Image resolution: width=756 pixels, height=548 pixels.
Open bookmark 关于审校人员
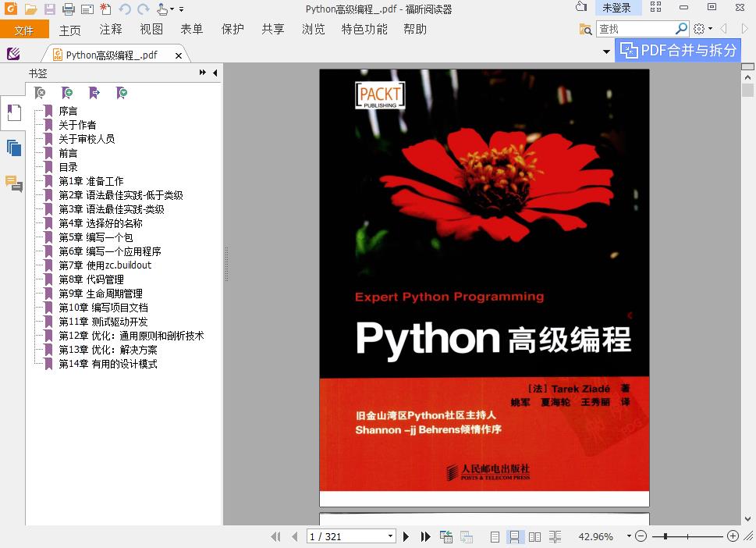87,139
